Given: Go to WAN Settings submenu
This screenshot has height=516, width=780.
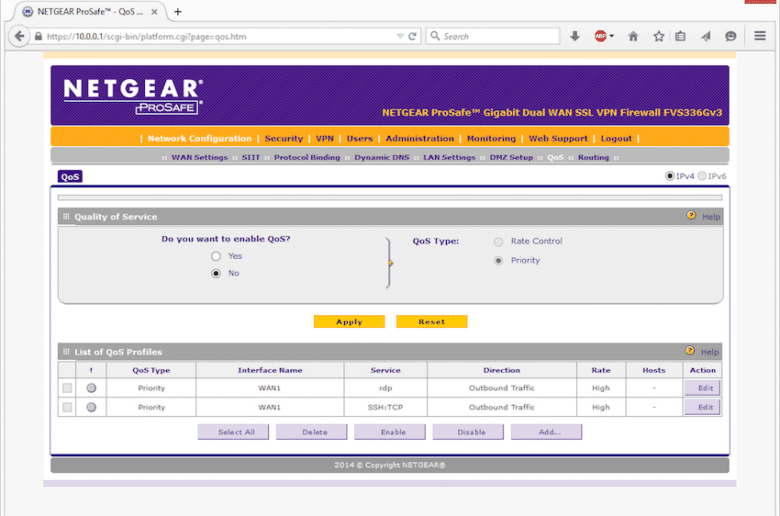Looking at the screenshot, I should [x=199, y=157].
